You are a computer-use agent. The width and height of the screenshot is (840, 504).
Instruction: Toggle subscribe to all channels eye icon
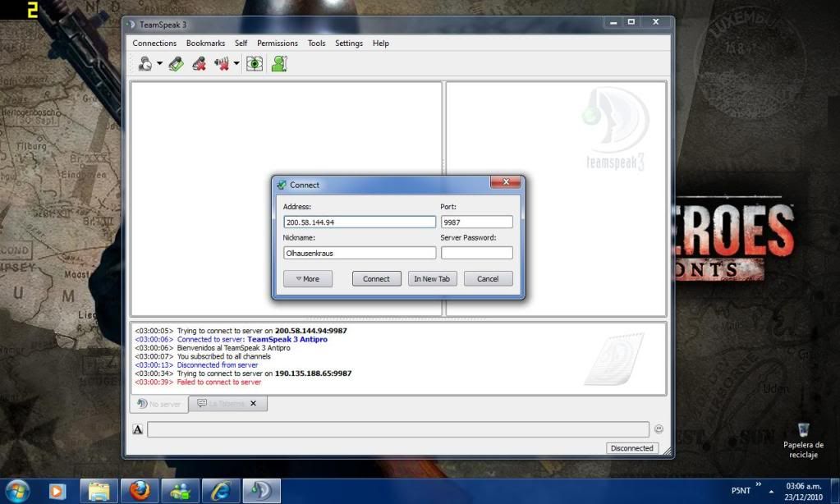coord(255,64)
